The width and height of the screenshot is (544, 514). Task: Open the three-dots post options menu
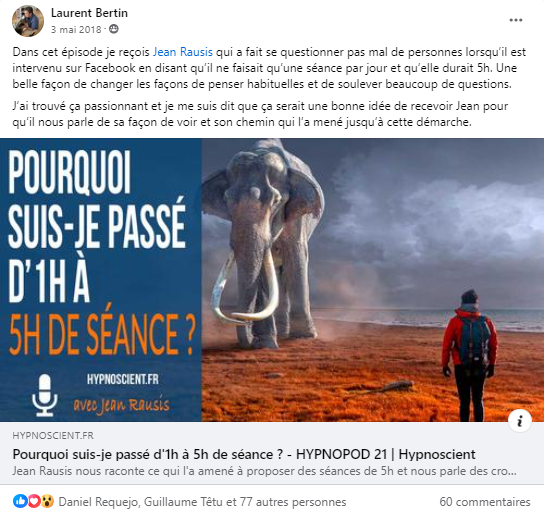[x=516, y=20]
